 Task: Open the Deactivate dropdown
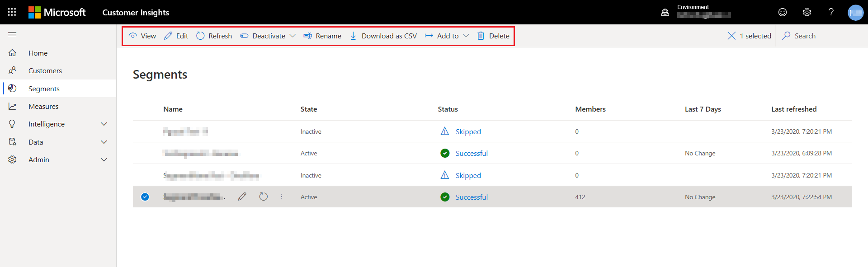(x=268, y=36)
